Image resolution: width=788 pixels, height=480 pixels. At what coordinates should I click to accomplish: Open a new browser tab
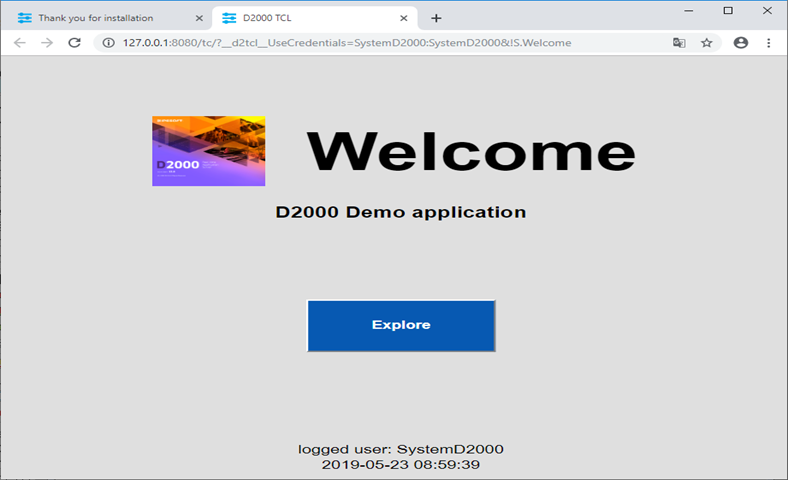[436, 18]
